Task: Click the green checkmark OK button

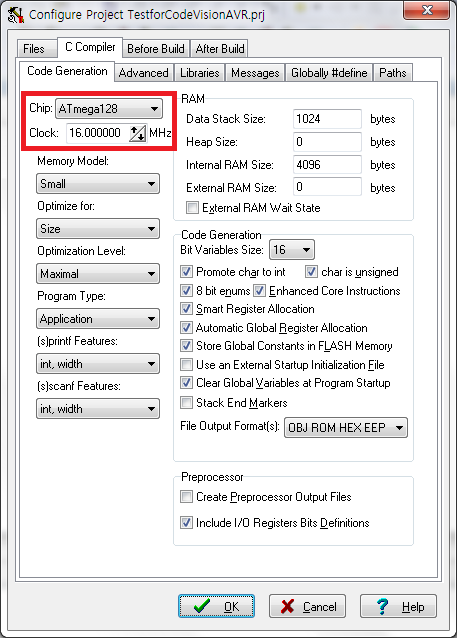Action: click(216, 606)
